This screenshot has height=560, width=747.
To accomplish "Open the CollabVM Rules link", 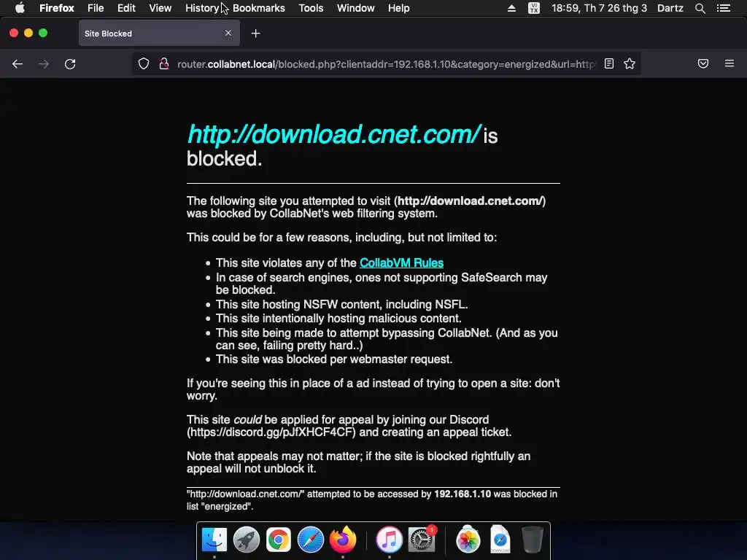I will click(x=401, y=262).
